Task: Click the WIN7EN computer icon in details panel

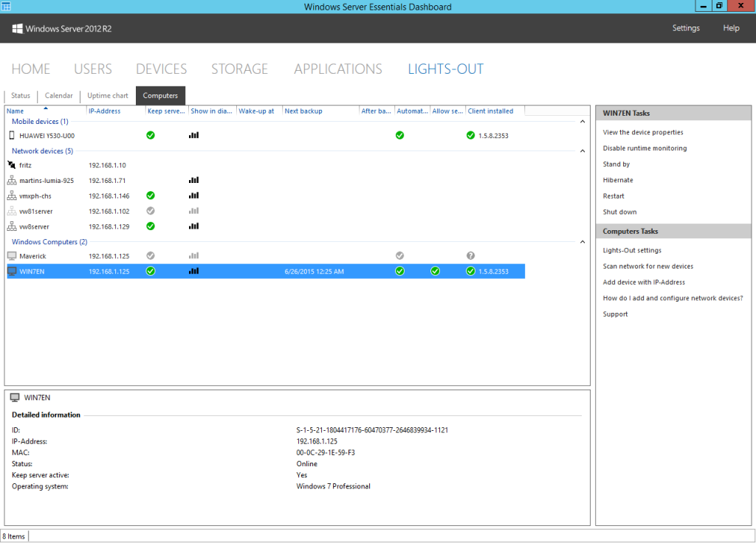Action: pos(13,397)
